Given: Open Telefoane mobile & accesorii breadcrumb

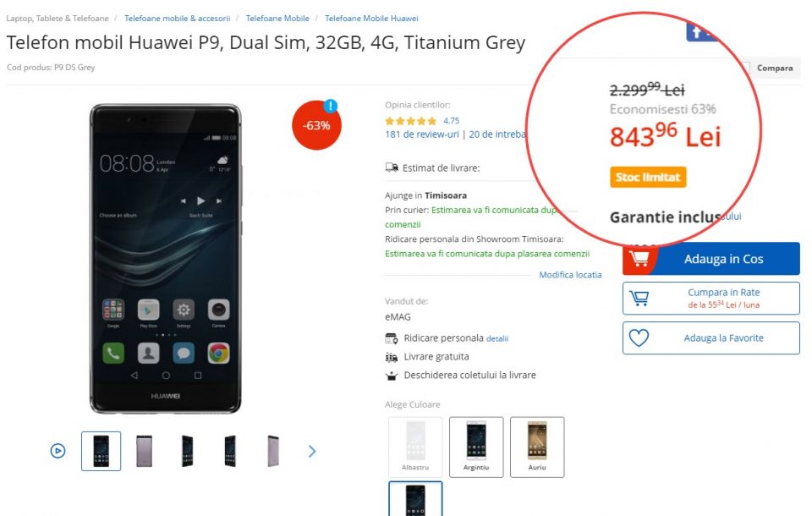Looking at the screenshot, I should [x=177, y=18].
